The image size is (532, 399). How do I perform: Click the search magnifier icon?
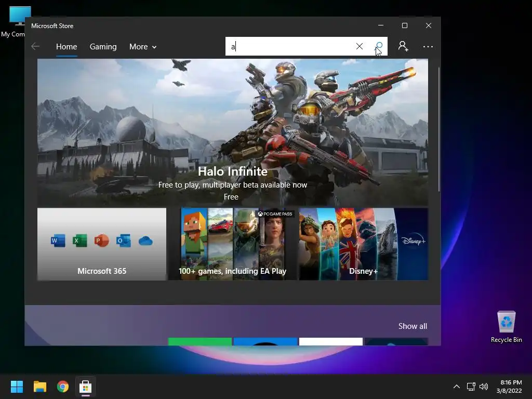tap(379, 46)
